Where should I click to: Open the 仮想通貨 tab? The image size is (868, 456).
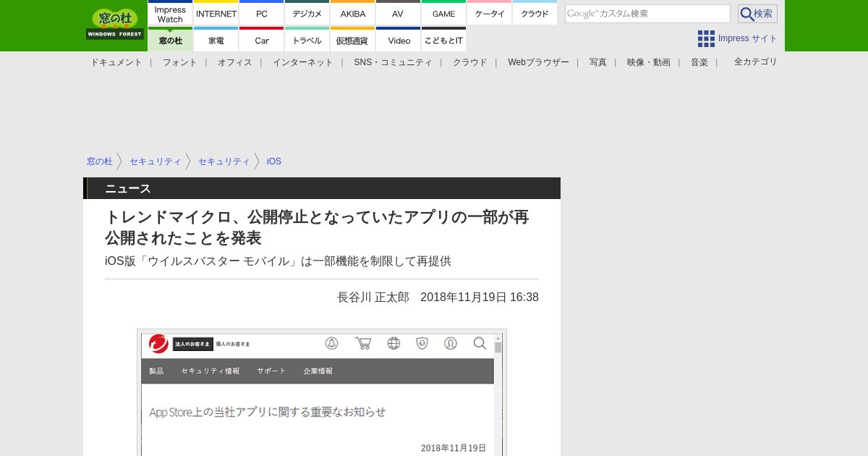(x=353, y=41)
